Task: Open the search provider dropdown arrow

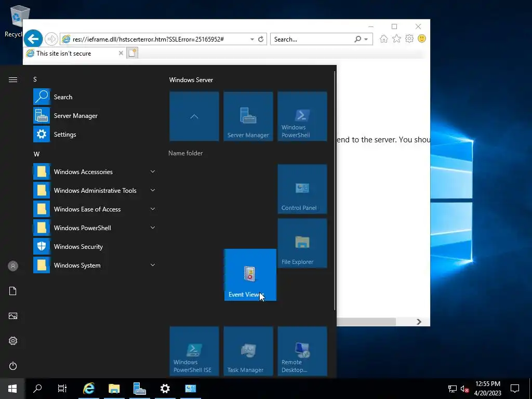Action: click(x=366, y=39)
